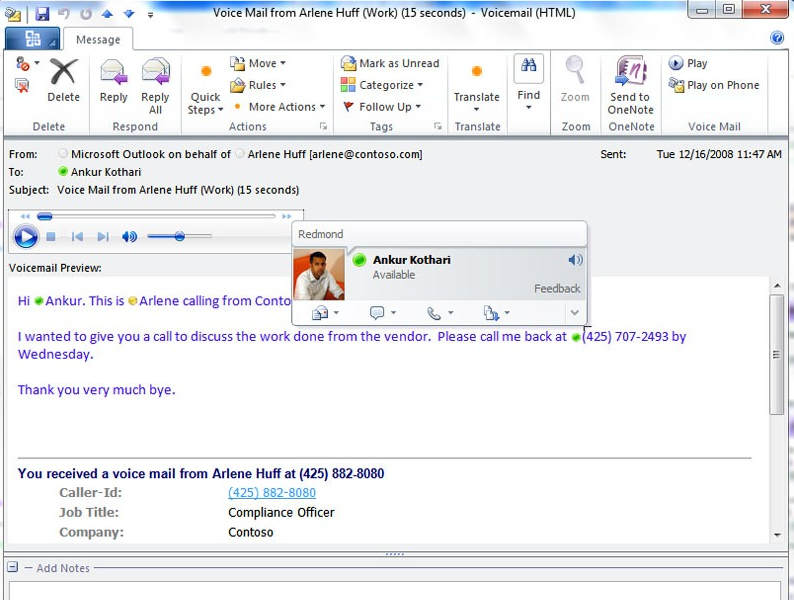
Task: Click the Feedback link on the contact card
Action: [x=557, y=288]
